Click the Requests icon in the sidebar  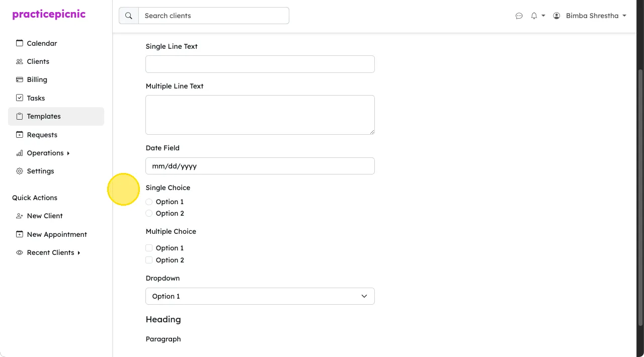point(20,135)
